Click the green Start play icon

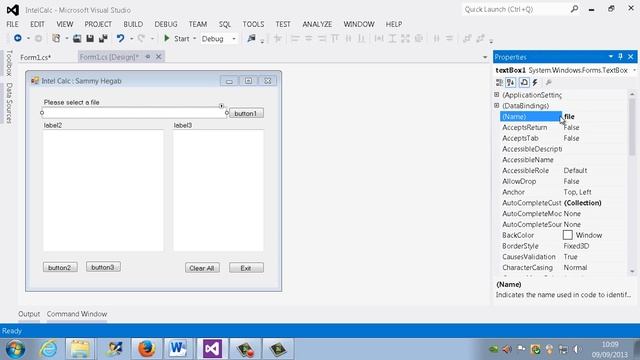[x=167, y=38]
